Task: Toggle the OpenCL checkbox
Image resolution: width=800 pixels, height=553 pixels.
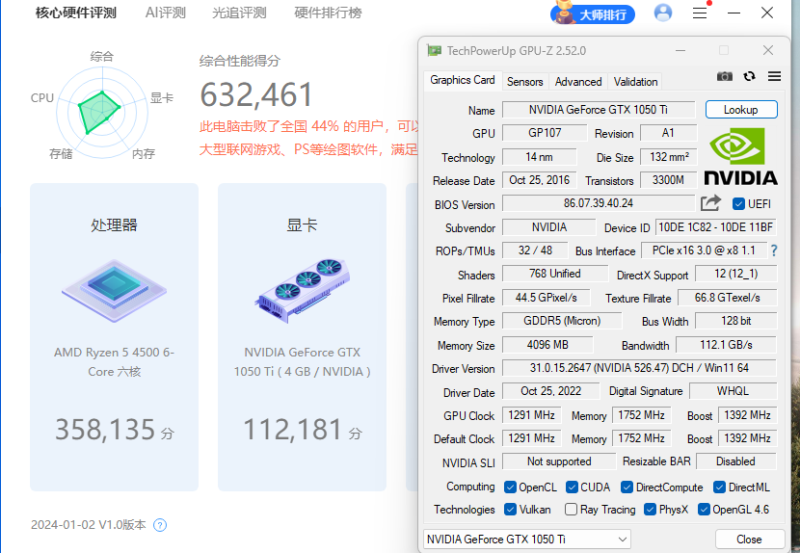Action: coord(510,487)
